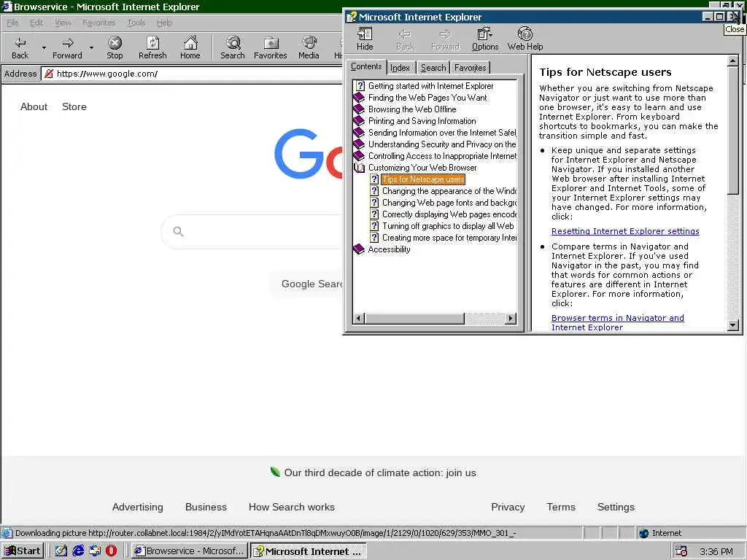Open the Tools menu

coord(136,23)
